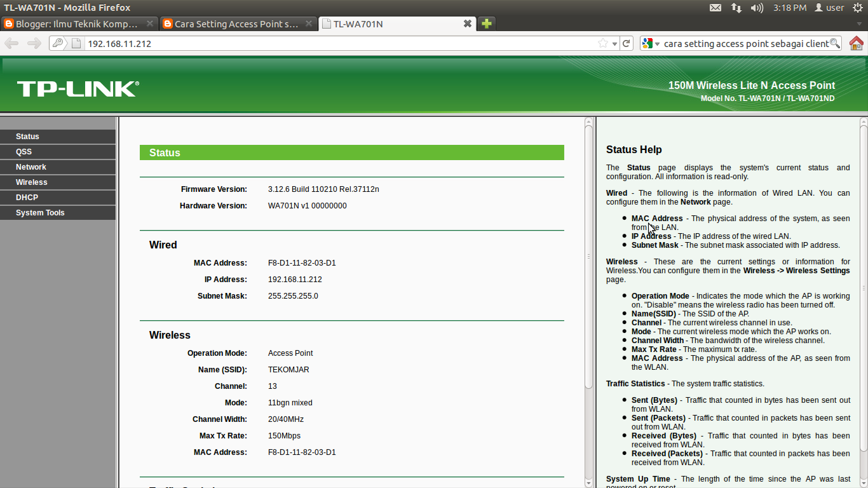Open a new tab with the plus icon
This screenshot has width=868, height=488.
(x=486, y=24)
